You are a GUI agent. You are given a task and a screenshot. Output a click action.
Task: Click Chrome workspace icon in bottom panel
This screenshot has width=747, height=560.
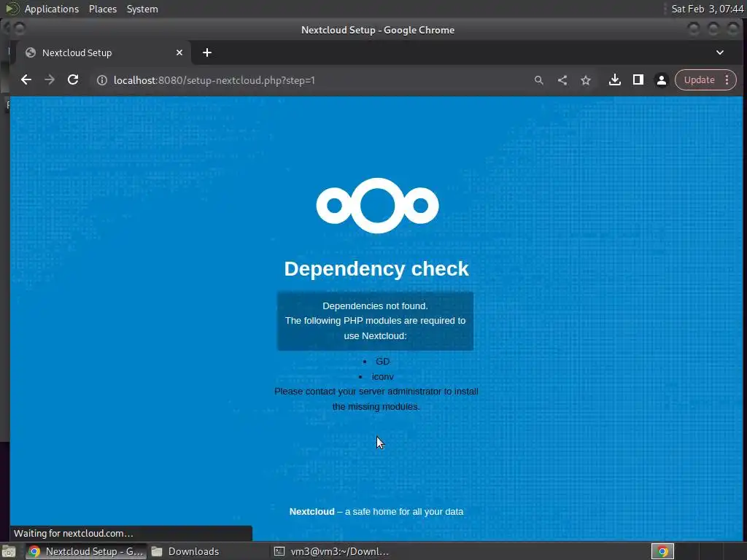(x=662, y=551)
